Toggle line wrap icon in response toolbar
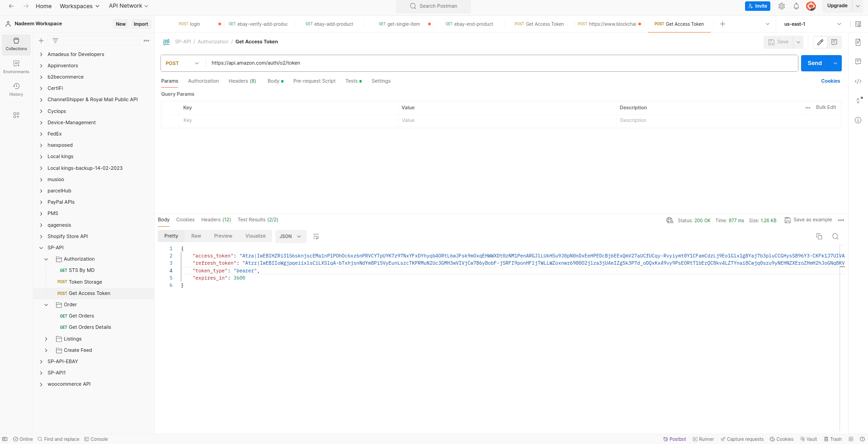This screenshot has width=868, height=444. [x=316, y=237]
